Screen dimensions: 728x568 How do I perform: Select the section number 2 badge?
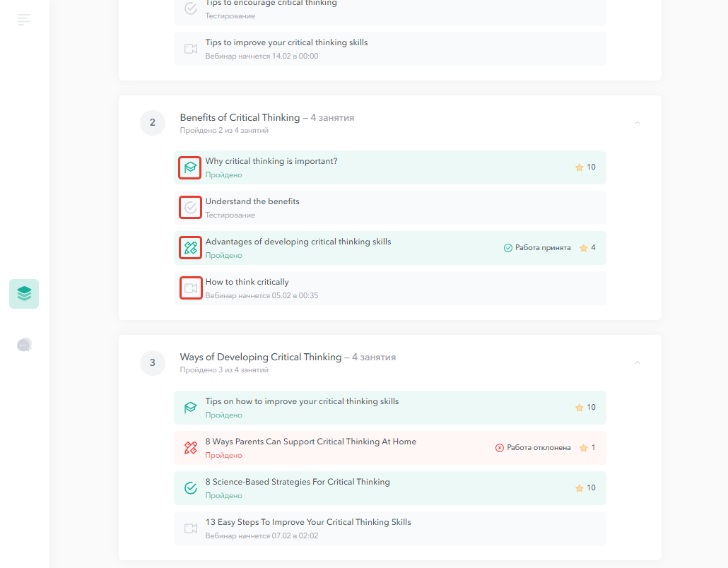click(152, 123)
